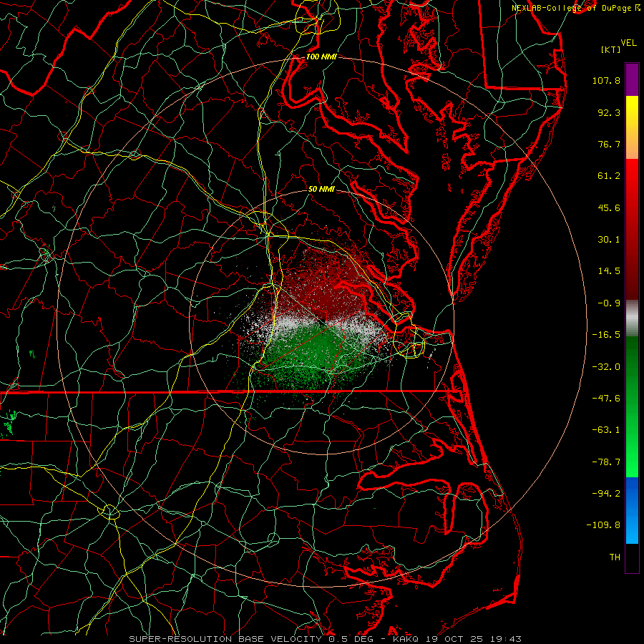
Task: Click the -94.2 scale value
Action: [606, 494]
